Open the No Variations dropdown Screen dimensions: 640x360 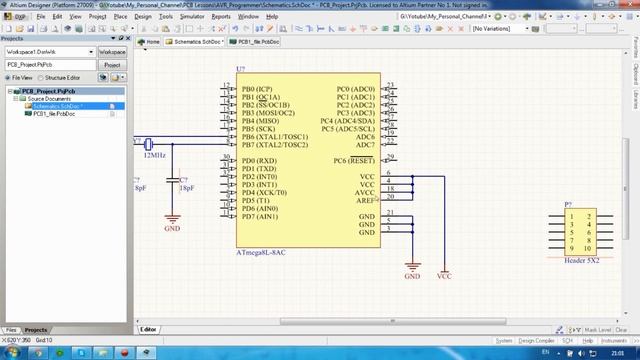(527, 29)
